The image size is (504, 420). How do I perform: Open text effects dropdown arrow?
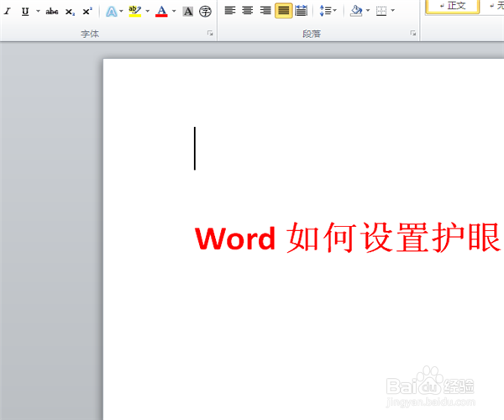point(121,12)
